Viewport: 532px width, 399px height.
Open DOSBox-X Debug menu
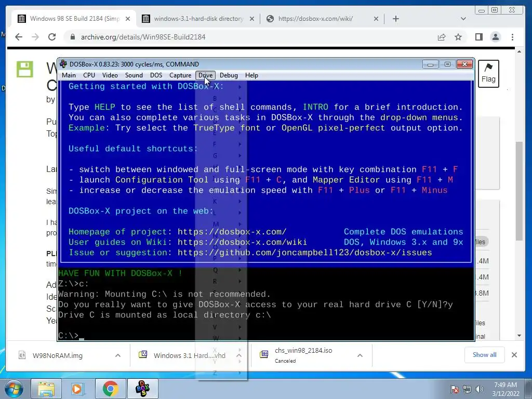(229, 75)
